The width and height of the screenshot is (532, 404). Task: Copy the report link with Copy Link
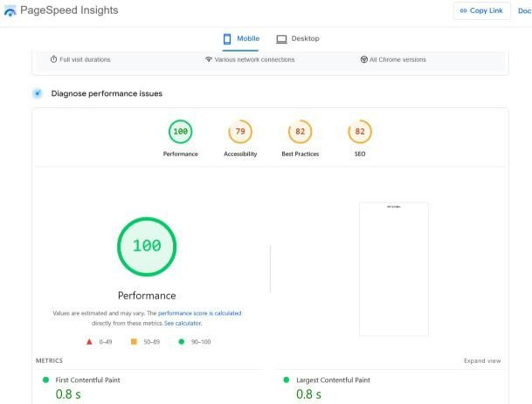coord(482,10)
